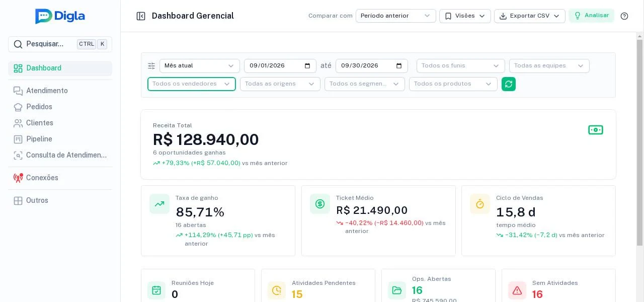Open Clientes in the sidebar
This screenshot has height=302, width=644.
click(x=60, y=123)
